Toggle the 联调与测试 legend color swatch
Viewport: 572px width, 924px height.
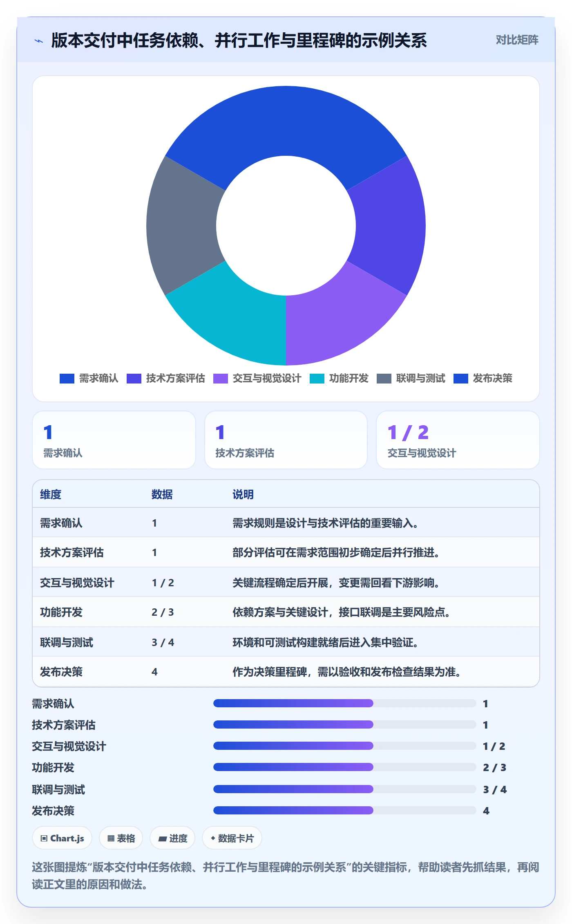pos(384,379)
